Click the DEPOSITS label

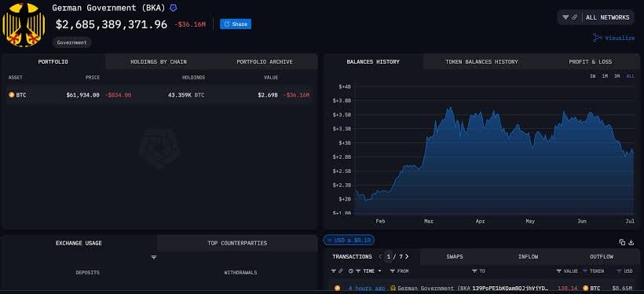pyautogui.click(x=87, y=273)
